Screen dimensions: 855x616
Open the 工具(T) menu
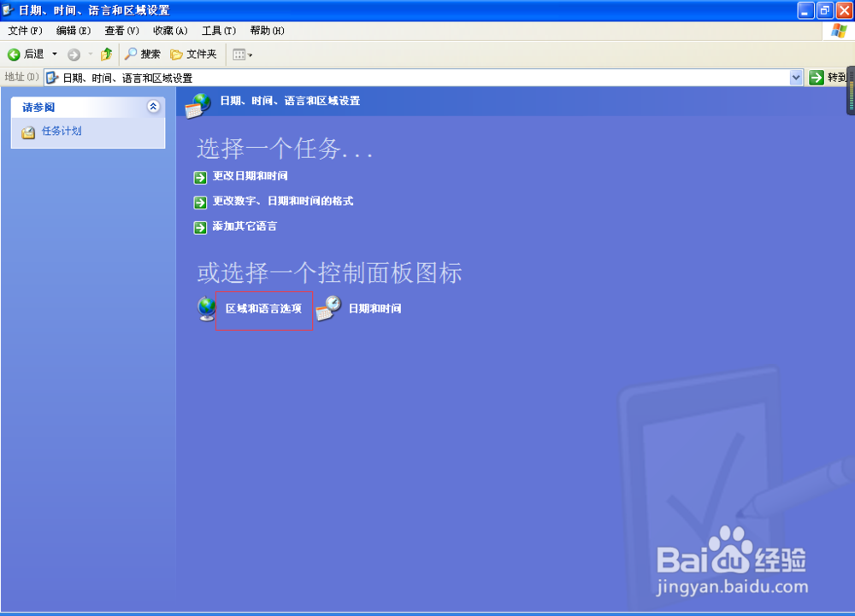point(219,31)
